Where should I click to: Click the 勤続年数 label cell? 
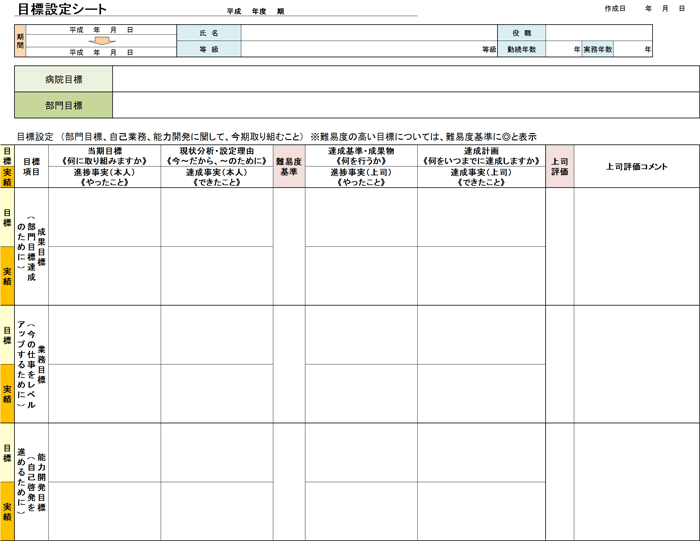tap(521, 49)
